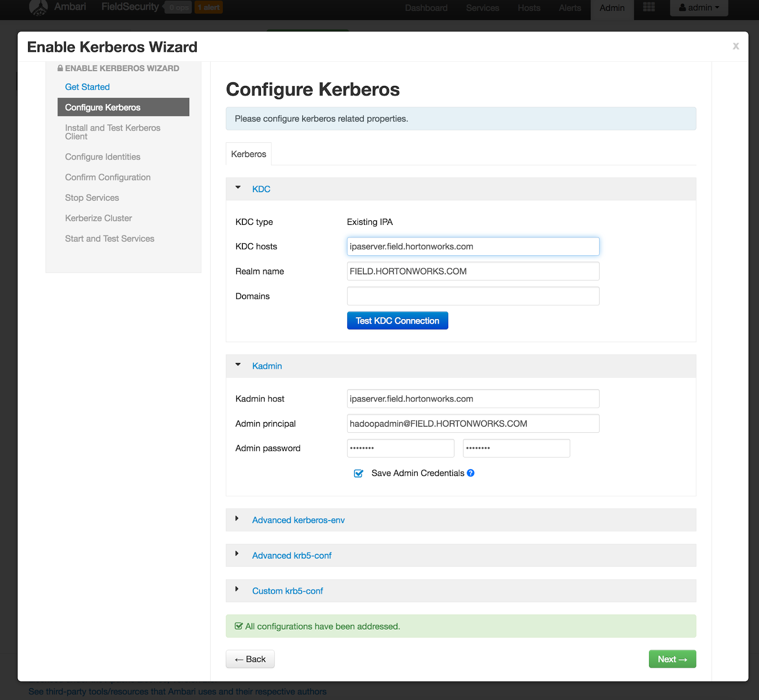Focus the Realm name input field
This screenshot has height=700, width=759.
(x=473, y=271)
